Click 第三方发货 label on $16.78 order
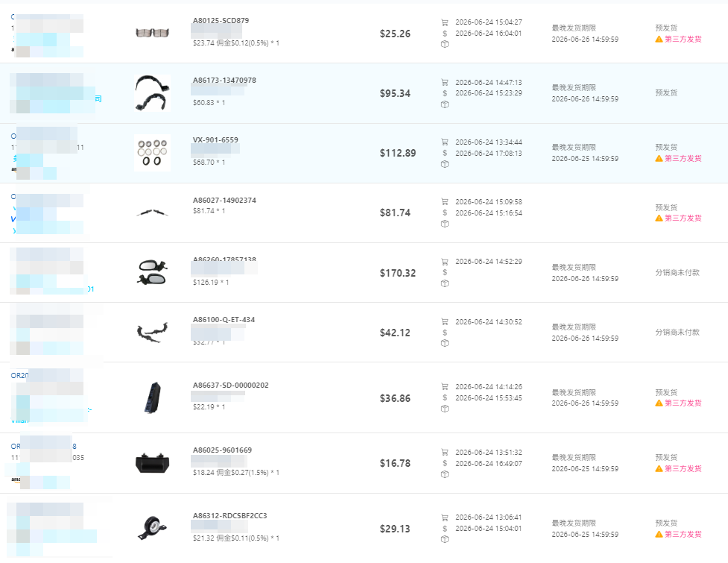This screenshot has height=563, width=728. coord(683,469)
